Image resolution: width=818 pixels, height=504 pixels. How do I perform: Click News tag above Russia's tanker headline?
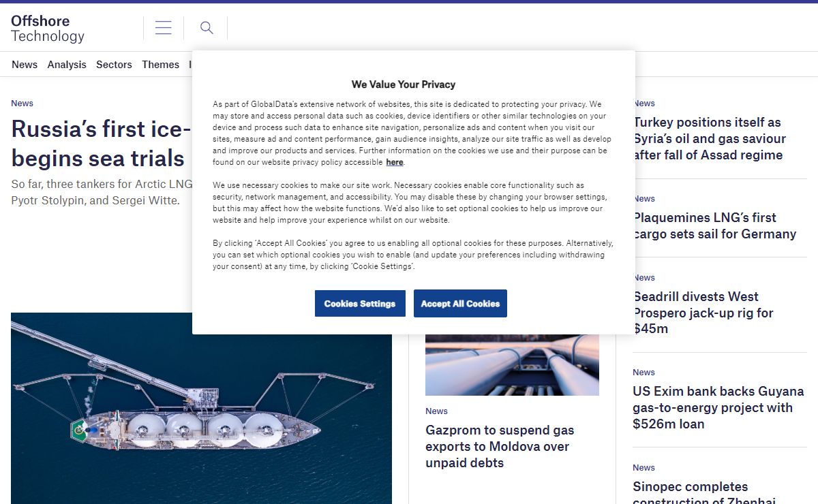(22, 104)
